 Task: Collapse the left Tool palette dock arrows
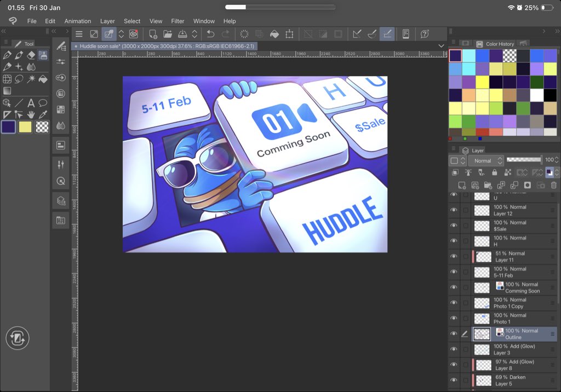pos(4,31)
